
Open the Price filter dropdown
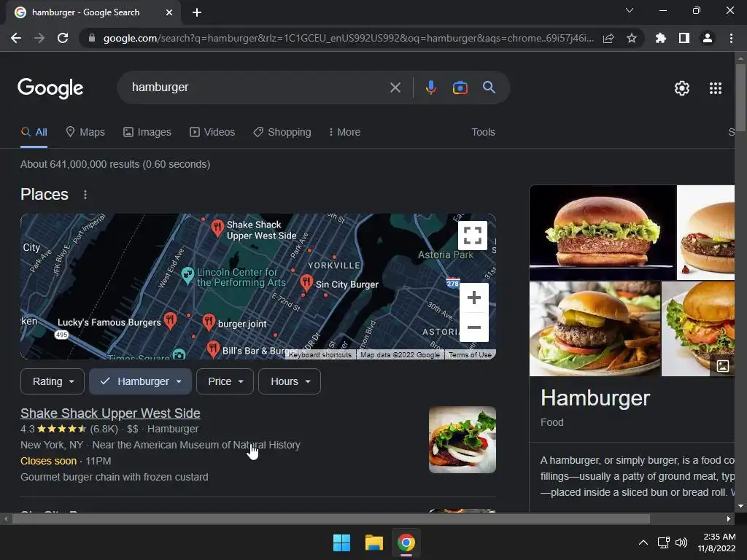tap(225, 381)
